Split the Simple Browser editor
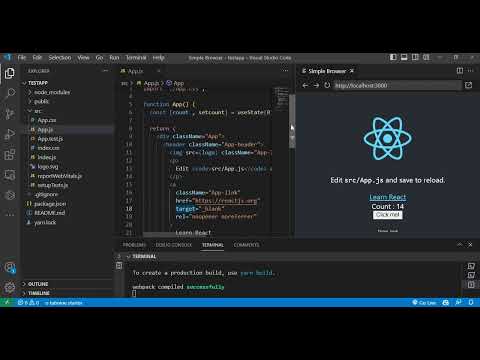Image resolution: width=480 pixels, height=360 pixels. [x=460, y=71]
